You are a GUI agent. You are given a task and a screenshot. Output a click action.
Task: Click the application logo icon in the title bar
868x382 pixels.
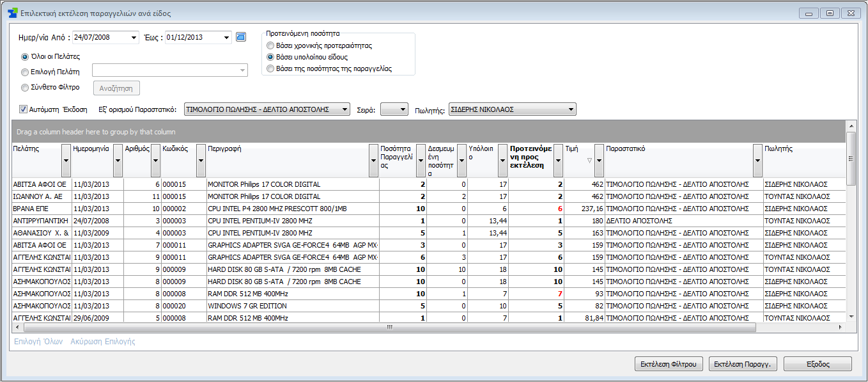[13, 13]
